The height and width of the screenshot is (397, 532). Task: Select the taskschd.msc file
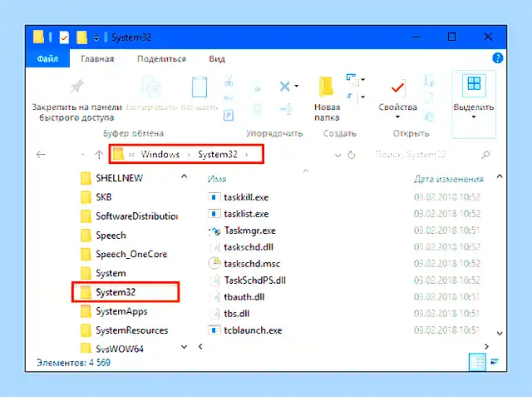pyautogui.click(x=244, y=264)
